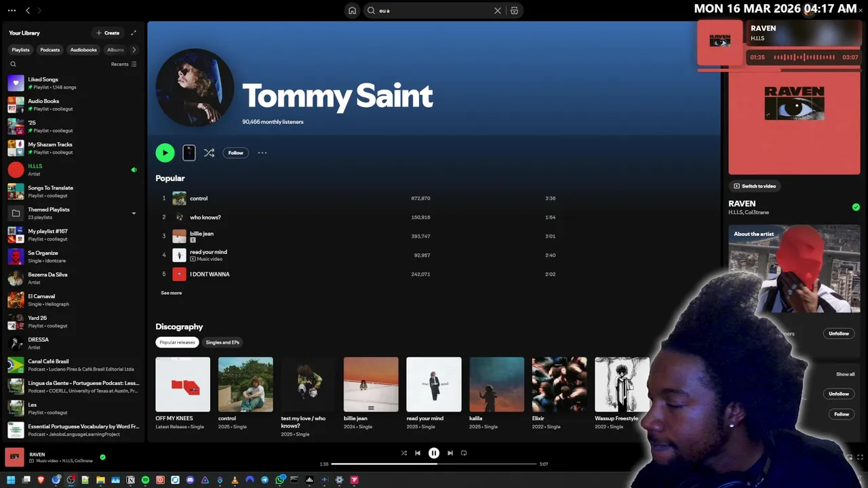Image resolution: width=868 pixels, height=488 pixels.
Task: Search in Your Library magnifier icon
Action: 13,64
